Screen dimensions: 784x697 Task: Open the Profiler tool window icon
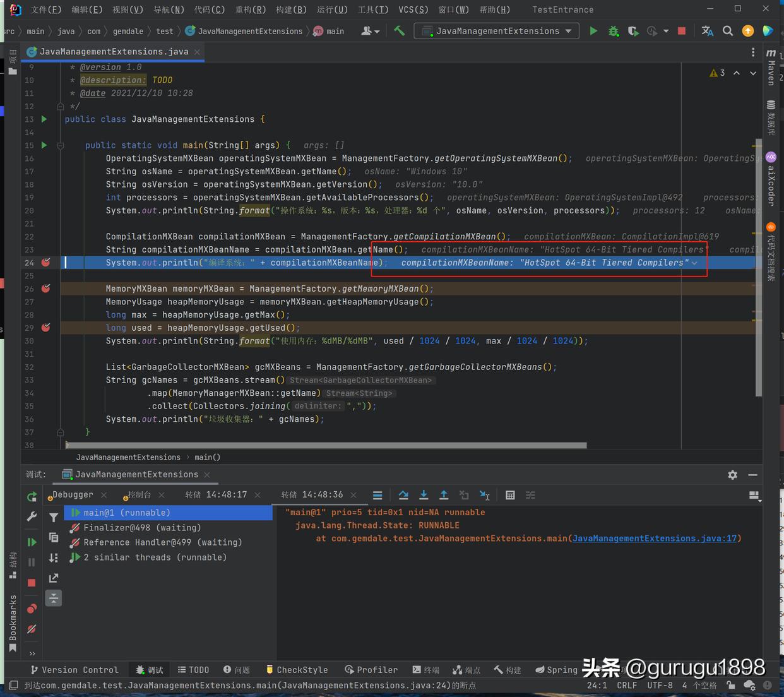[371, 670]
